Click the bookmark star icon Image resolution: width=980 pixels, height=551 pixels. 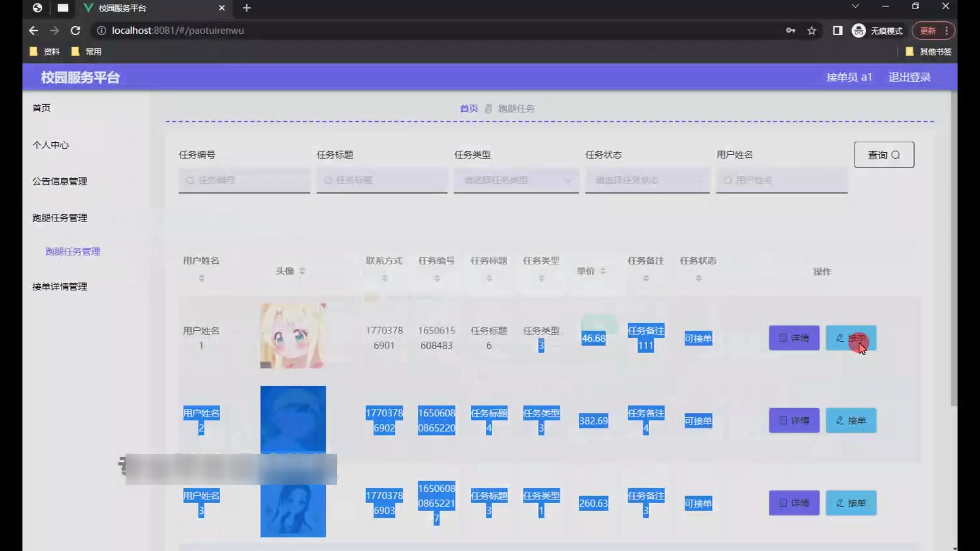[812, 31]
